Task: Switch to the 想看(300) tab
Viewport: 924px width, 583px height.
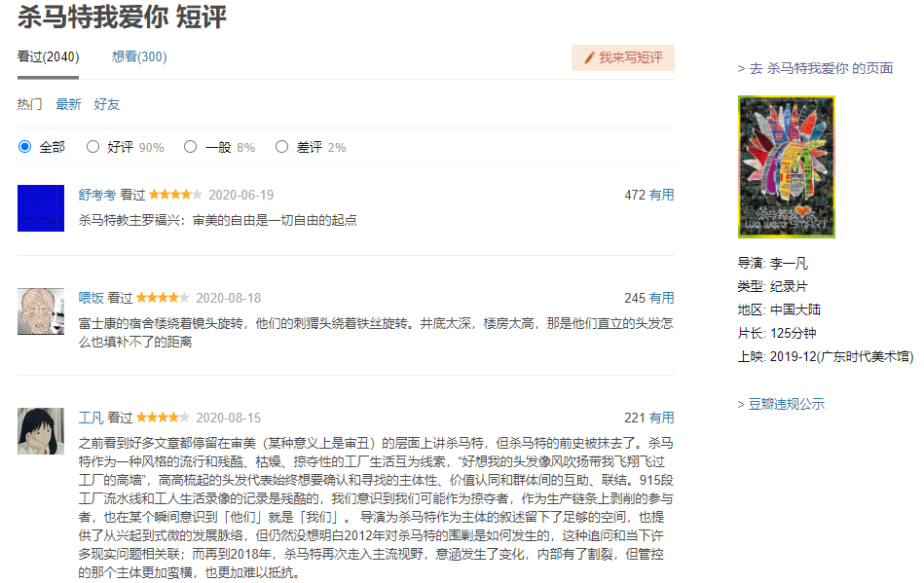Action: pyautogui.click(x=138, y=57)
